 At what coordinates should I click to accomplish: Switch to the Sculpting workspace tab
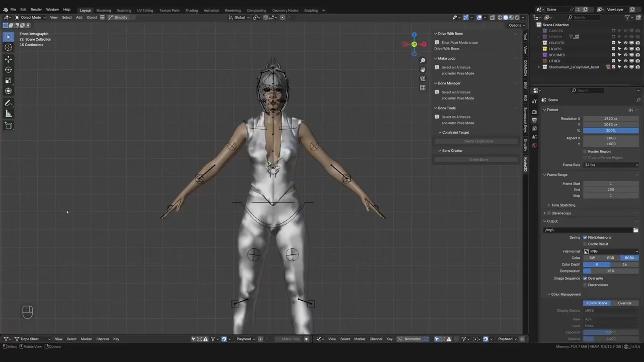click(x=124, y=11)
